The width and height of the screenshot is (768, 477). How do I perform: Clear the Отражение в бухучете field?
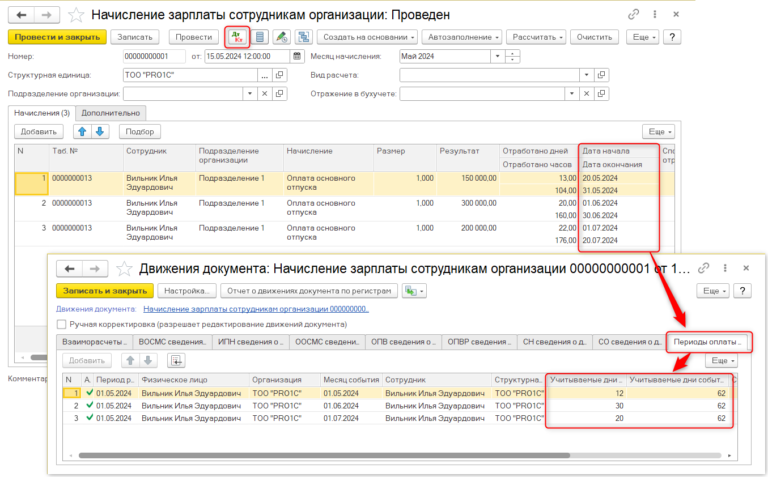(x=586, y=94)
